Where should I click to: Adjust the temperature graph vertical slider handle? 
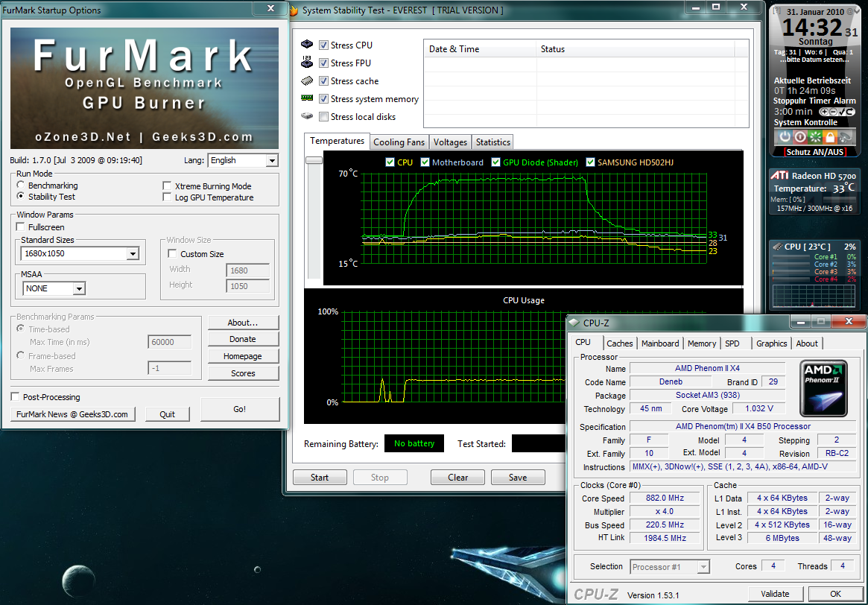[314, 160]
